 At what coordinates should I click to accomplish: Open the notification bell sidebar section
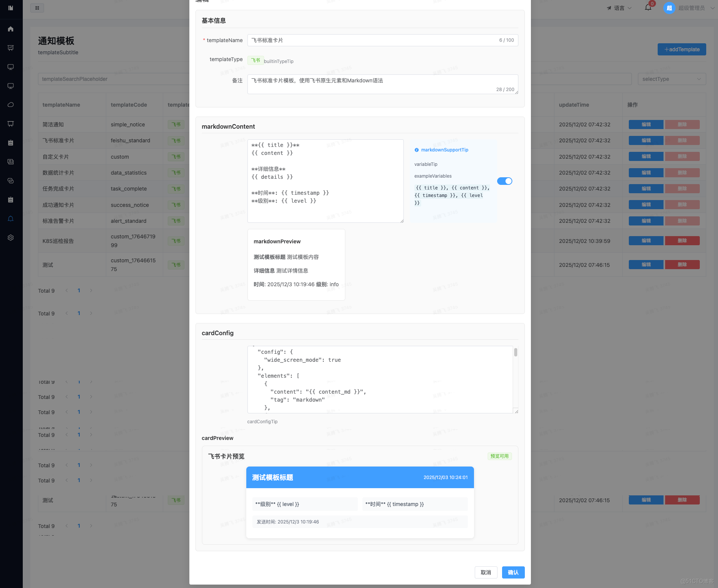point(11,219)
